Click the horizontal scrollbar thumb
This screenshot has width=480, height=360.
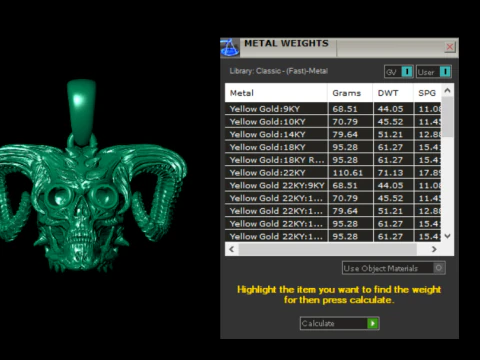click(x=328, y=249)
